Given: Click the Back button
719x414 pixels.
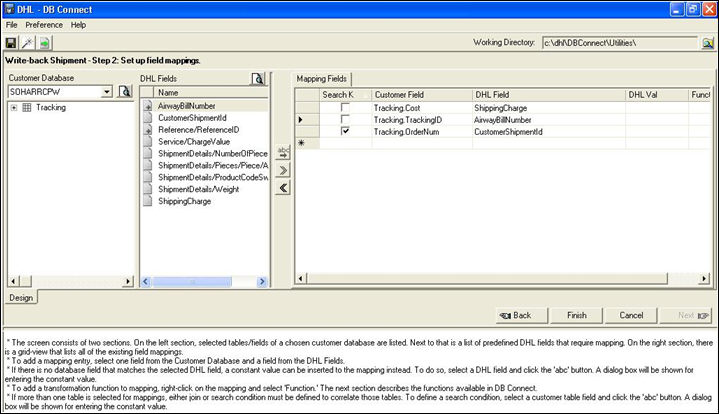Looking at the screenshot, I should [x=521, y=315].
